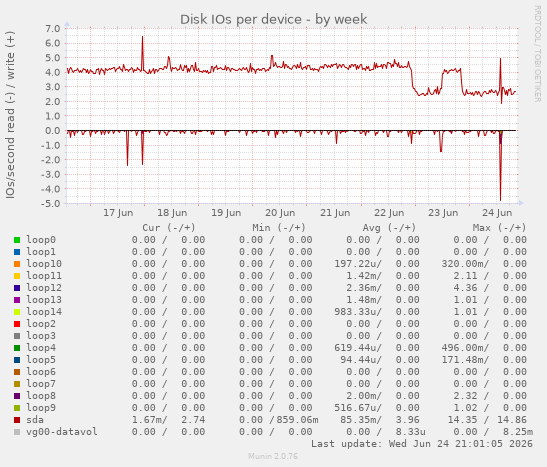
Task: Select the loop11 legend label
Action: click(x=44, y=276)
